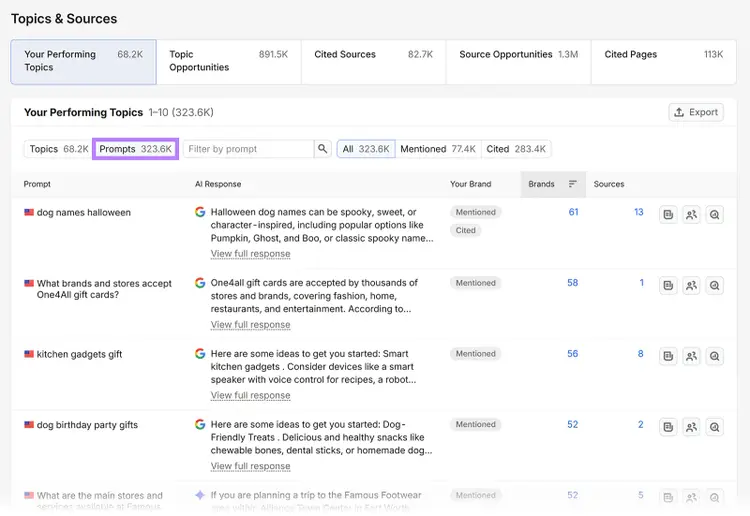Filter to Cited 283.4K prompts
This screenshot has width=750, height=516.
tap(516, 149)
